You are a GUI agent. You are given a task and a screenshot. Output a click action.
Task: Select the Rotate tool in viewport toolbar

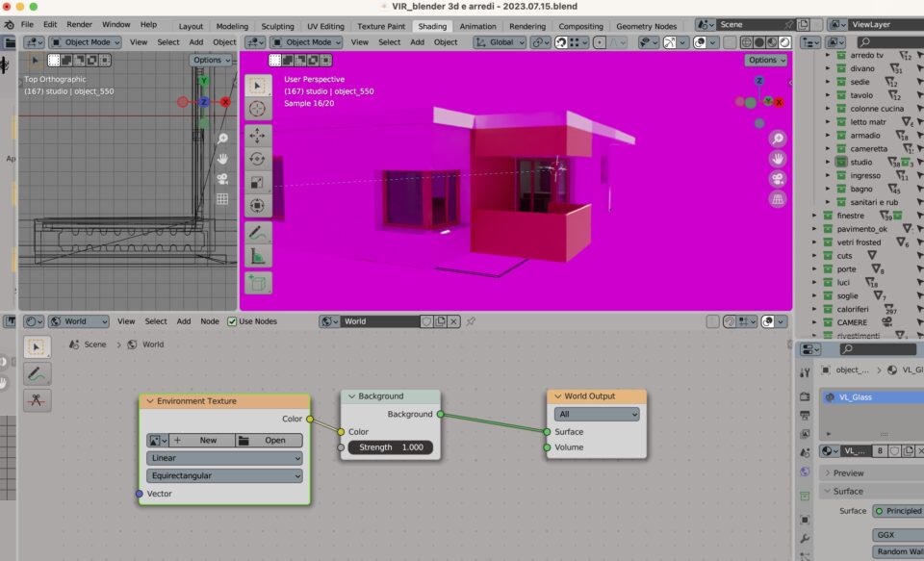pyautogui.click(x=257, y=159)
